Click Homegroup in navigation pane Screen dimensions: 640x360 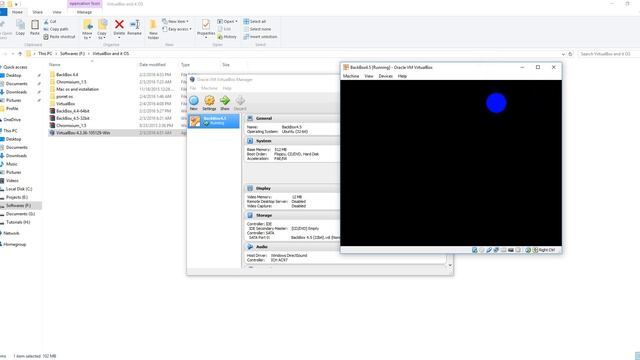coord(15,244)
